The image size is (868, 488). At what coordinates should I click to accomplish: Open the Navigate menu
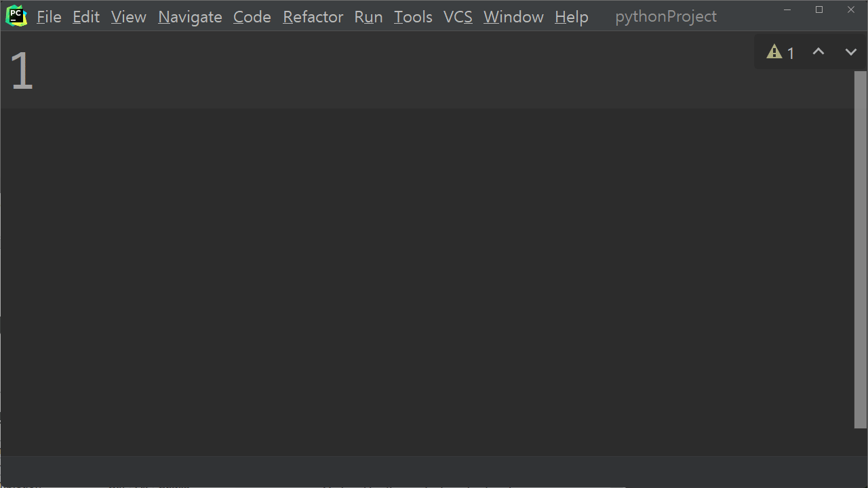point(190,17)
